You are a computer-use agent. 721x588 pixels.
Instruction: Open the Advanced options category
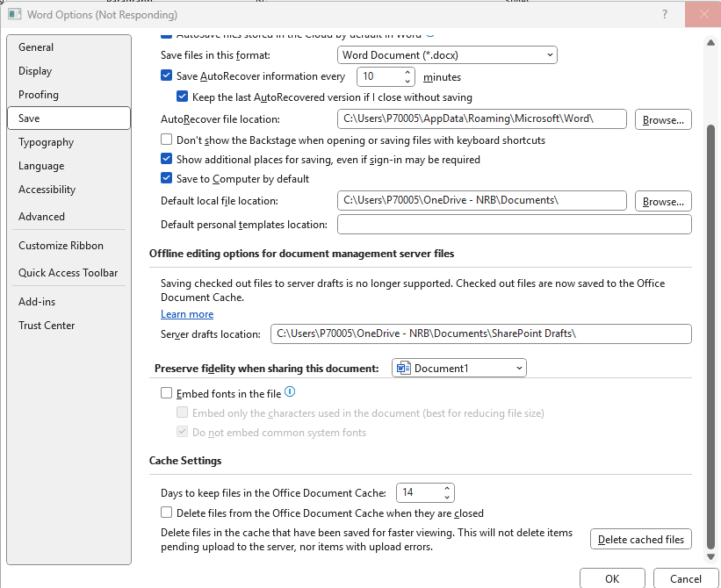coord(41,217)
